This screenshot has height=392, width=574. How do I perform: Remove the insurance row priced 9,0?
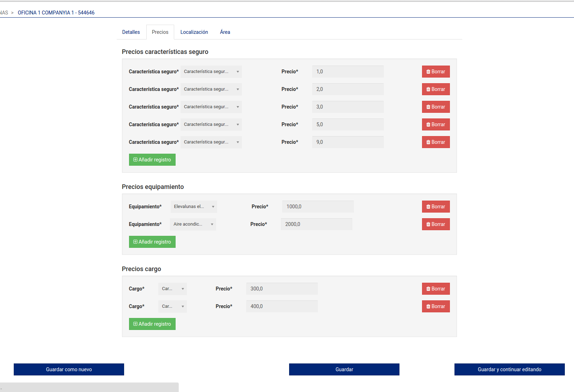435,142
